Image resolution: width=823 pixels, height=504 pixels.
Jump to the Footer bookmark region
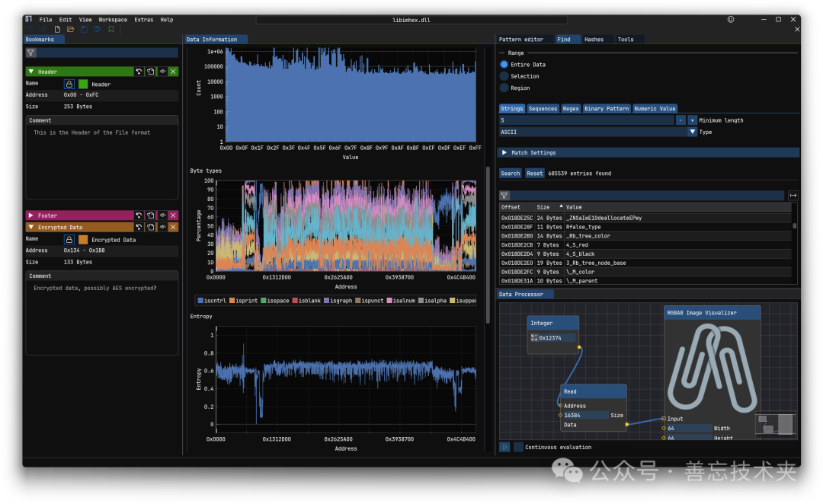click(x=139, y=215)
